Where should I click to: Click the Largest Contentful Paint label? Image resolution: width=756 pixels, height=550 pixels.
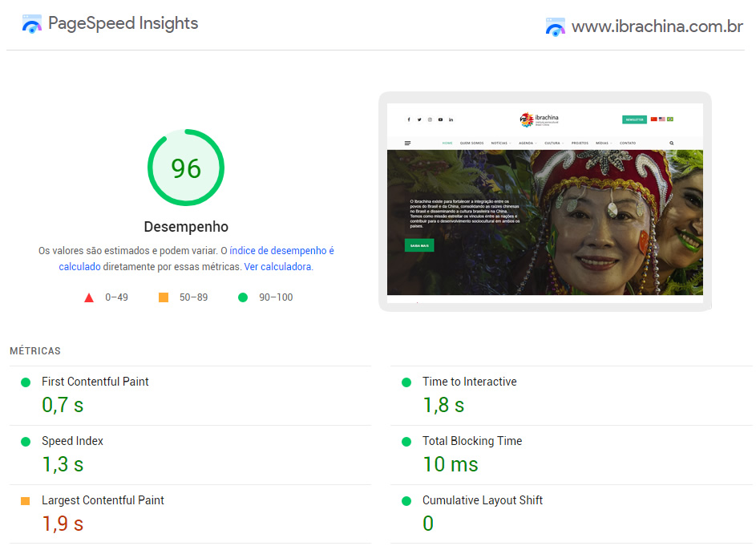tap(103, 500)
